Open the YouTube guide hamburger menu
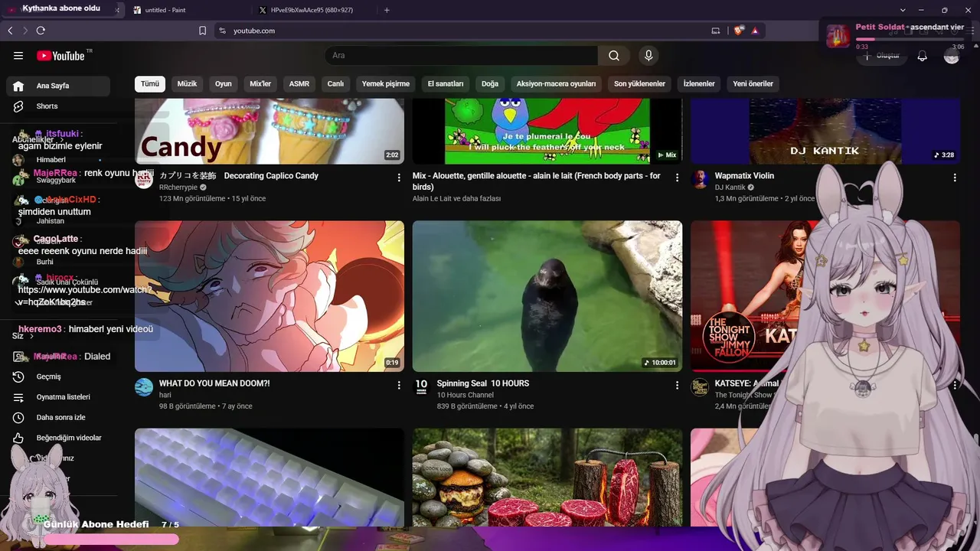The height and width of the screenshot is (551, 980). coord(18,56)
